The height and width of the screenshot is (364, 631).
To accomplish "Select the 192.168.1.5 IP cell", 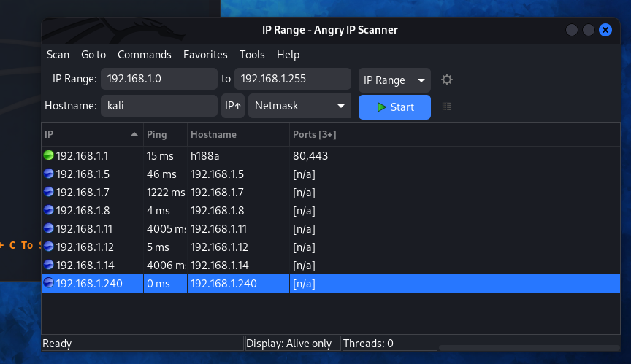I will click(92, 174).
